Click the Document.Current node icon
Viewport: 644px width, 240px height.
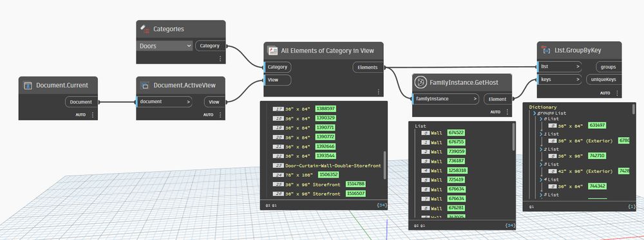point(28,86)
